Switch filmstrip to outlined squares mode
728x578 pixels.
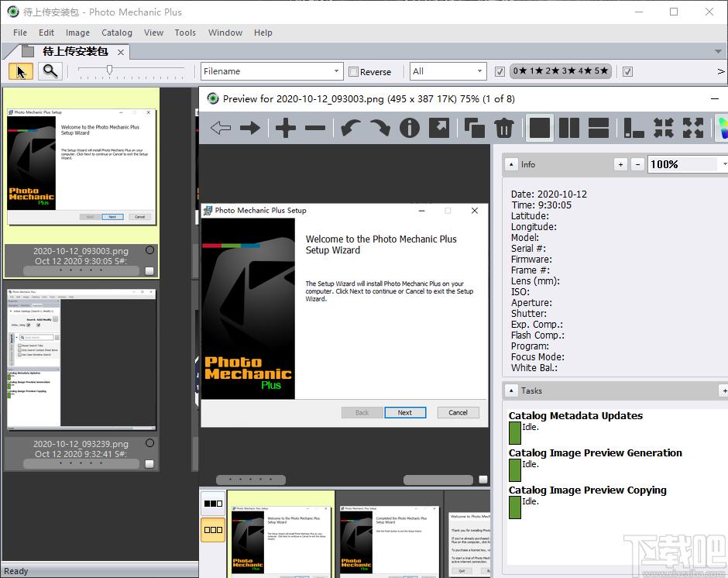coord(213,530)
